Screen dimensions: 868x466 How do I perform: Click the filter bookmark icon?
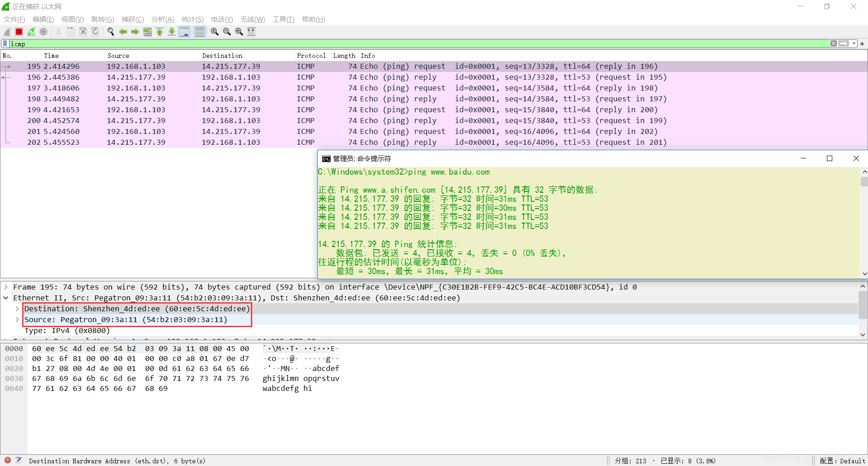[x=5, y=43]
